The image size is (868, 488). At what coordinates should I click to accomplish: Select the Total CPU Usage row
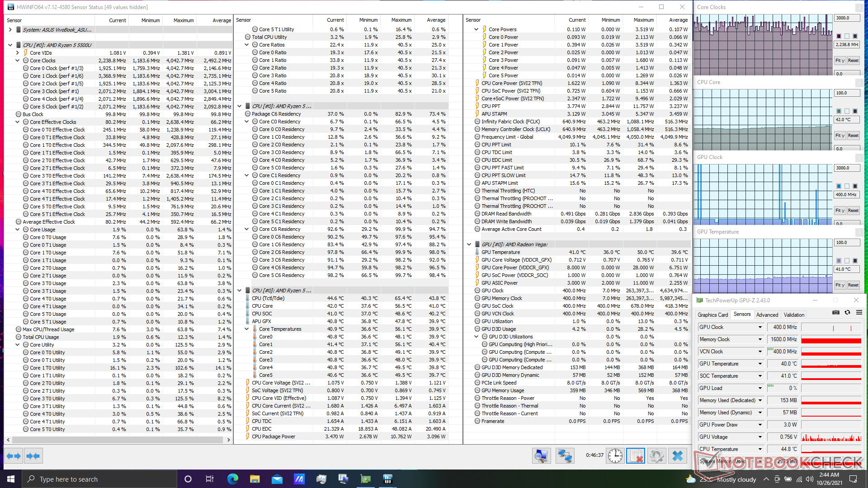[118, 337]
